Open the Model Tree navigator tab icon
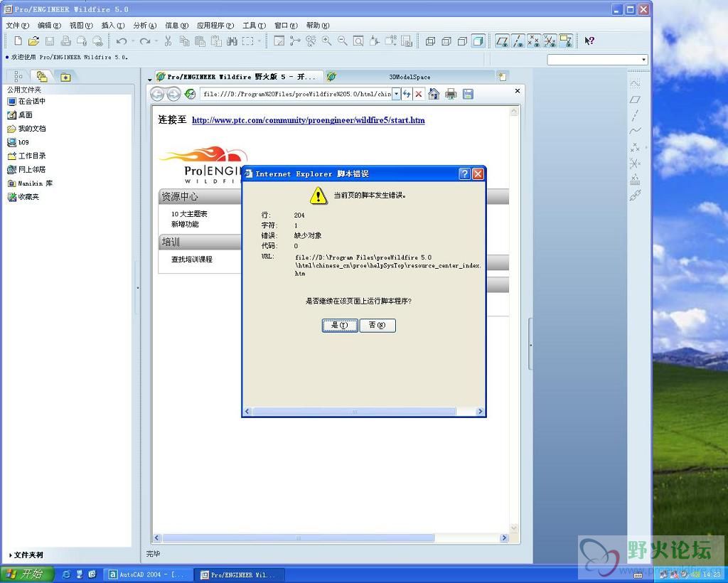 click(x=18, y=76)
